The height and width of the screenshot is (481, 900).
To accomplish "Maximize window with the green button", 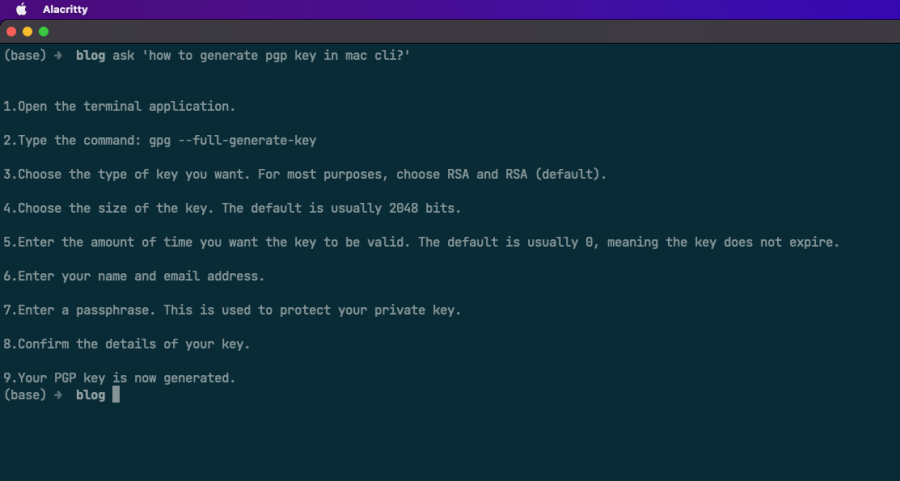I will click(44, 32).
